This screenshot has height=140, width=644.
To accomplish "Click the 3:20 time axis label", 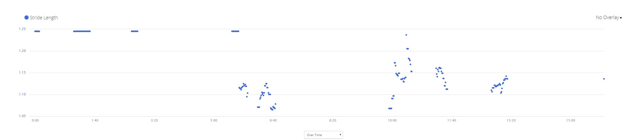I will pos(154,120).
